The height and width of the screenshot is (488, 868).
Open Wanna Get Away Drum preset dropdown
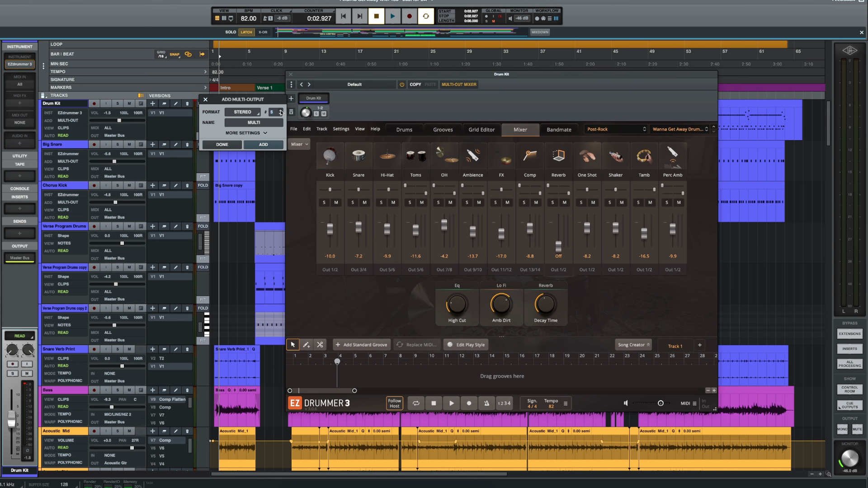click(x=680, y=129)
